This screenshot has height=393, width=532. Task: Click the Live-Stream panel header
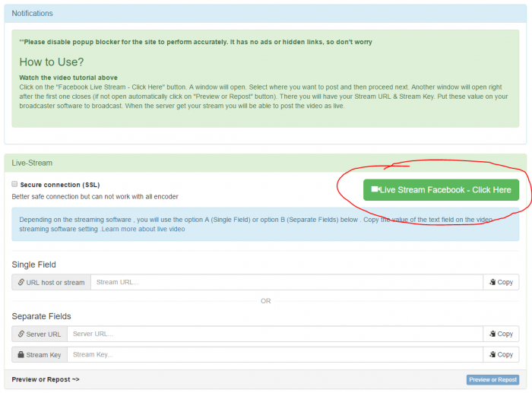(265, 163)
